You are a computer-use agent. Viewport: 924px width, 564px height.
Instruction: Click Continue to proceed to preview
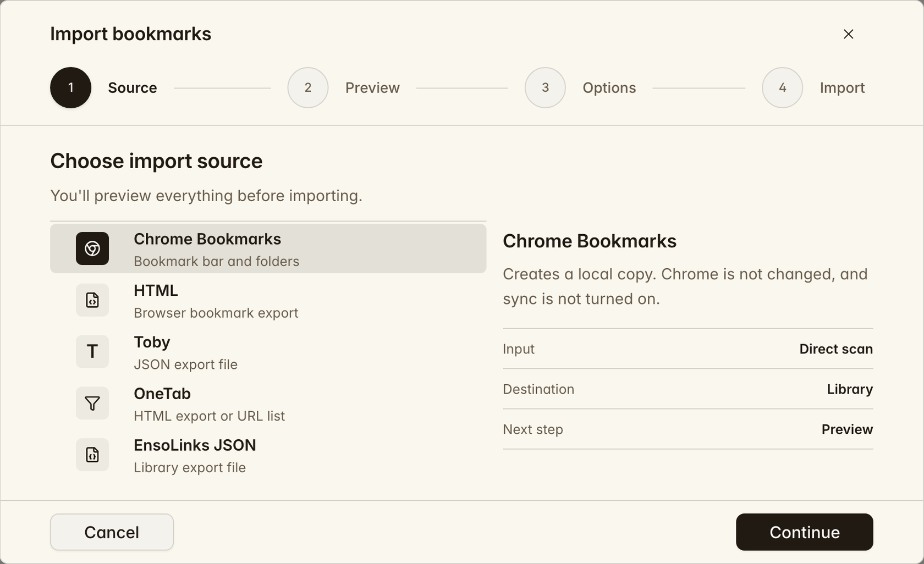tap(805, 532)
